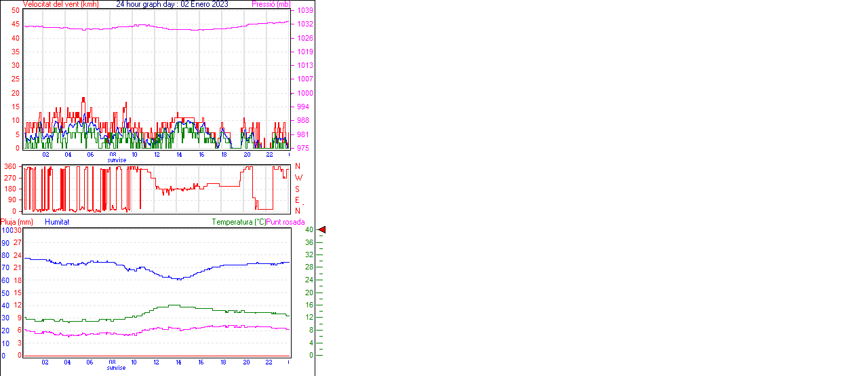
Task: Click the 50 kmh wind speed tick
Action: click(16, 11)
